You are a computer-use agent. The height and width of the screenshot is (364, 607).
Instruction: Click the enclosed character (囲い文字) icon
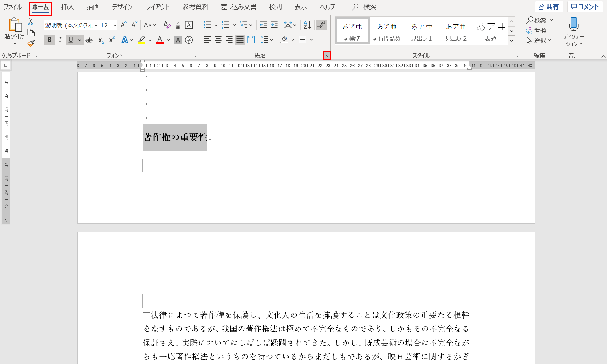pyautogui.click(x=189, y=40)
